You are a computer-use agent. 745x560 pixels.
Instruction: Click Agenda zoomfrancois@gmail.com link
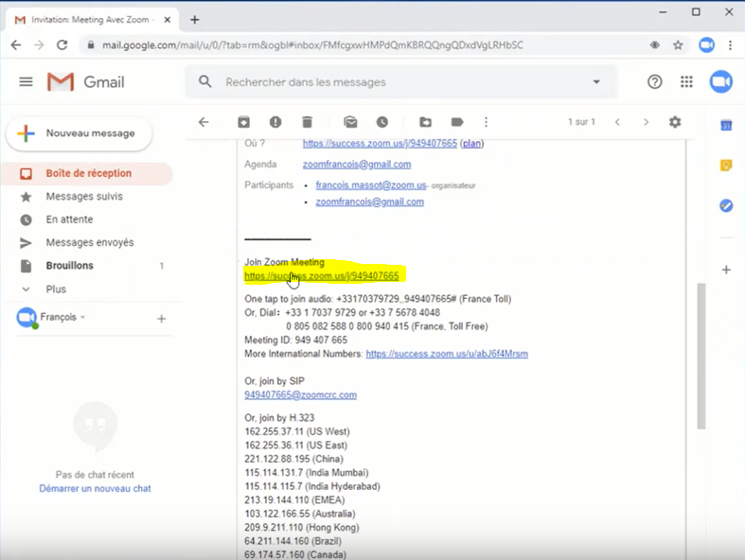point(357,165)
